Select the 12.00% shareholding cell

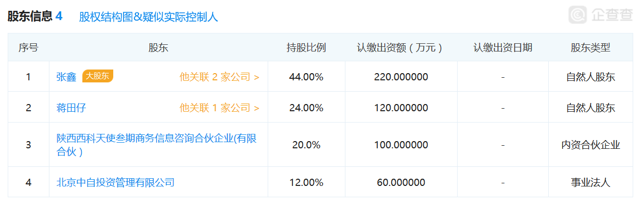[306, 182]
